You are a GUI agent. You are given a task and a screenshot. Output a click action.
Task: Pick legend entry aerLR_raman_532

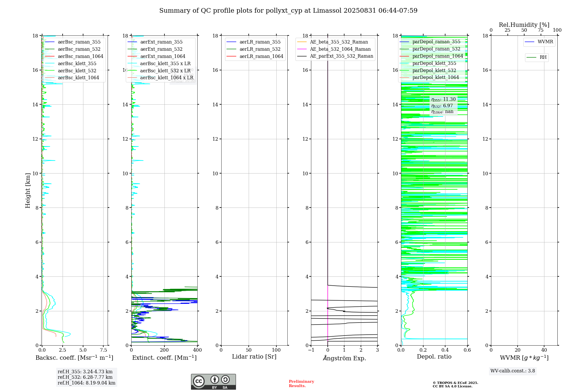[254, 49]
